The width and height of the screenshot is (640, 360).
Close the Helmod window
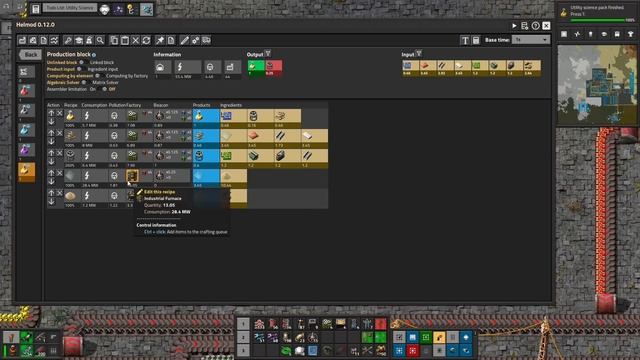click(x=546, y=26)
